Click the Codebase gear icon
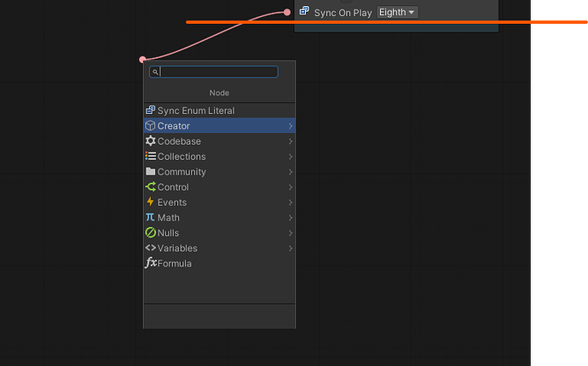The width and height of the screenshot is (588, 366). click(x=151, y=141)
